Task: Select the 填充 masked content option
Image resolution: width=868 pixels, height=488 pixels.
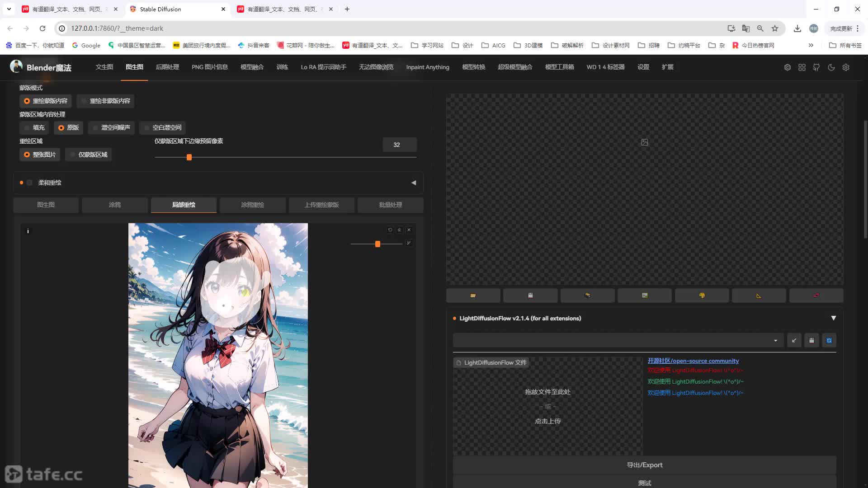Action: pyautogui.click(x=34, y=127)
